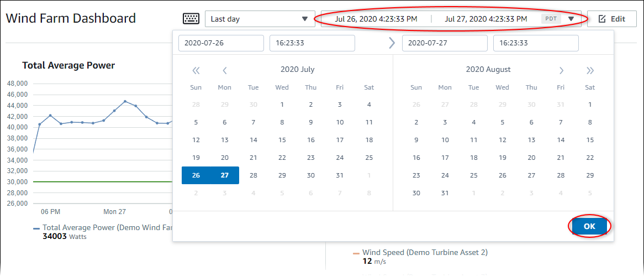
Task: Expand the date range picker arrow next to PDT
Action: (x=571, y=19)
